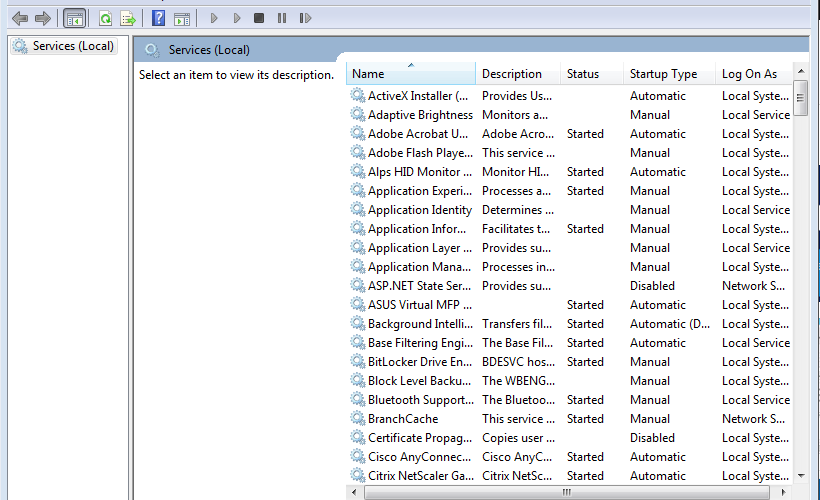Image resolution: width=820 pixels, height=500 pixels.
Task: Select the Block Level Backu... service
Action: coord(419,381)
